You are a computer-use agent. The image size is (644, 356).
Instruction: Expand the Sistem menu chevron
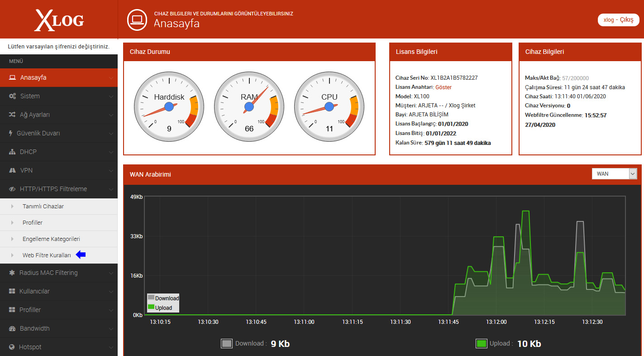click(111, 96)
